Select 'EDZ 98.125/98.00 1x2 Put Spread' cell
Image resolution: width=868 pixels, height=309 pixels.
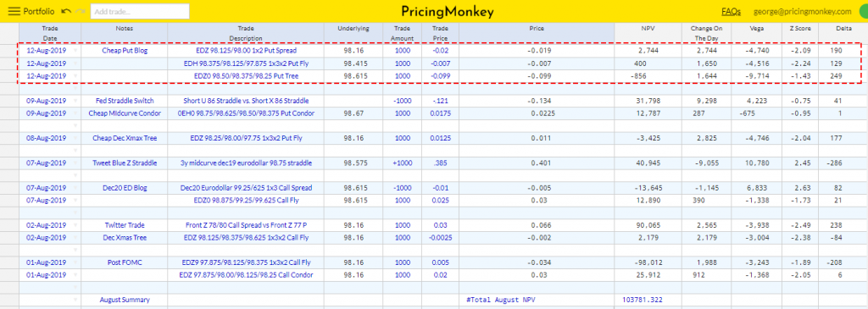click(246, 50)
